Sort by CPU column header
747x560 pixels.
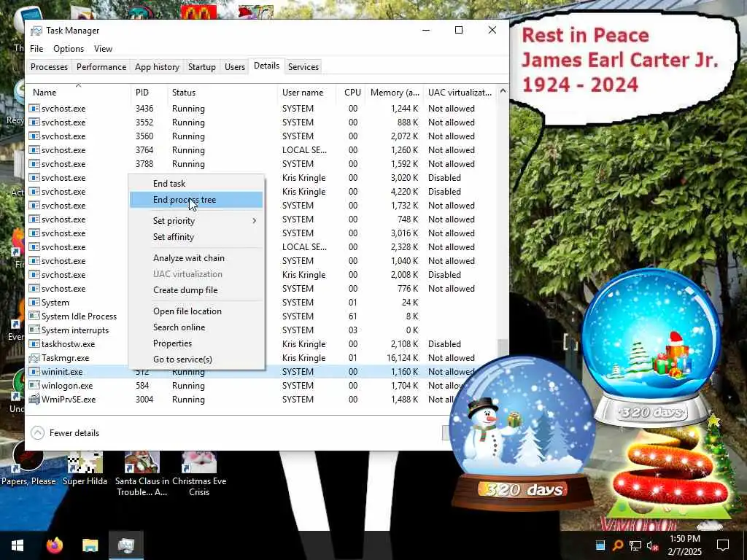352,93
